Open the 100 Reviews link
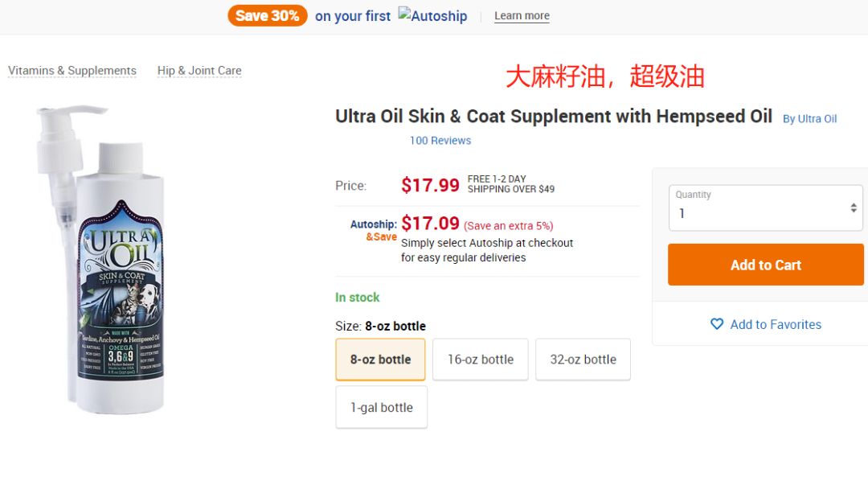 [x=440, y=140]
